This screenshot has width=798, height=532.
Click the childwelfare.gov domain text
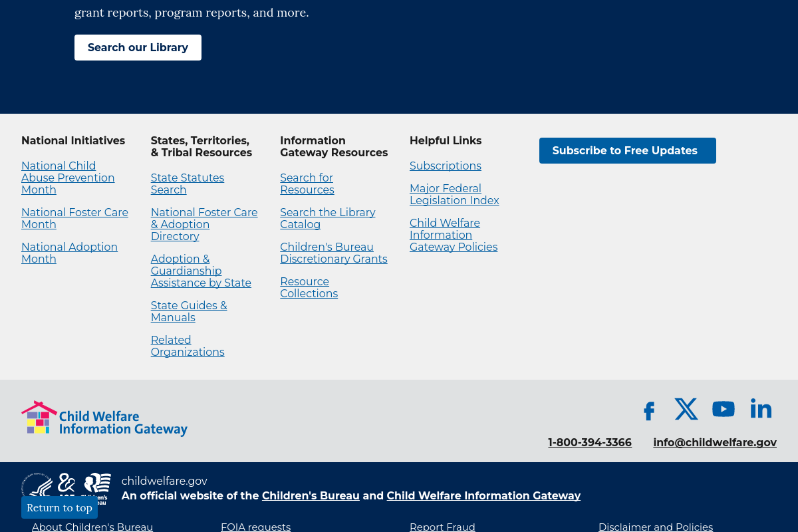[164, 481]
